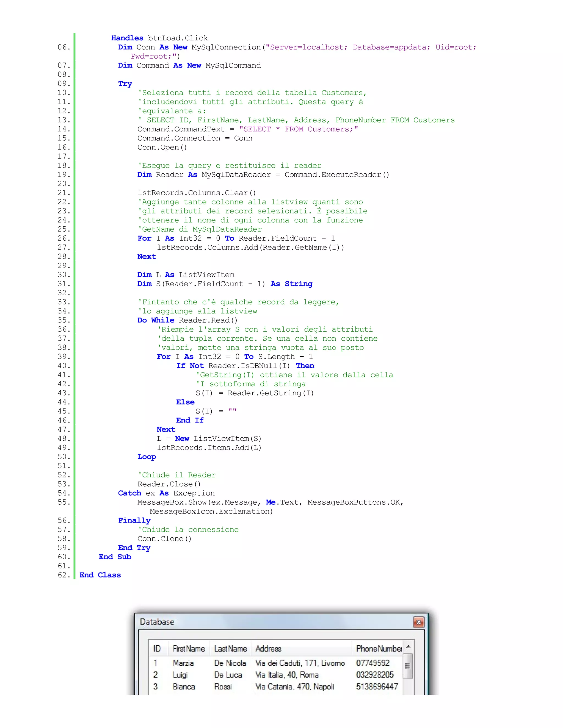Click phone number 07749592

click(372, 663)
